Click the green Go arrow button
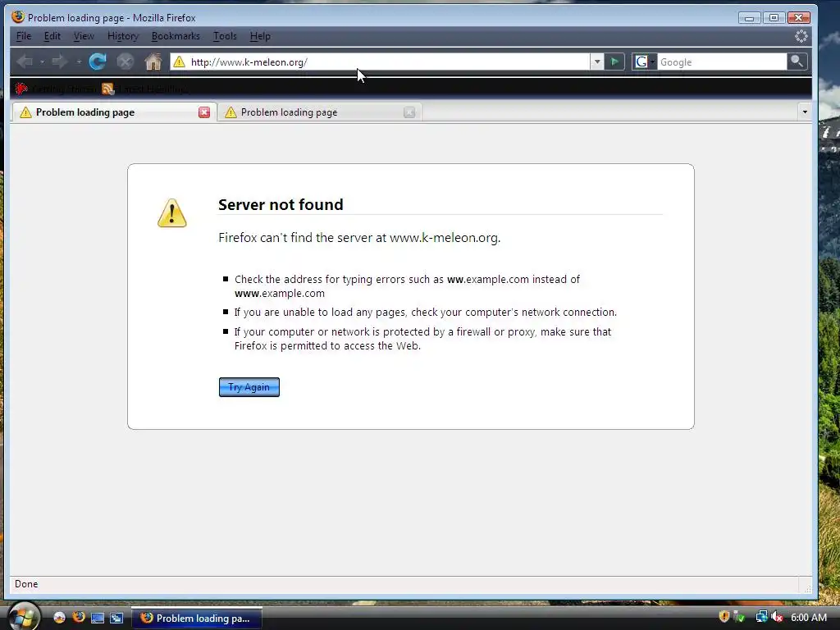 614,62
